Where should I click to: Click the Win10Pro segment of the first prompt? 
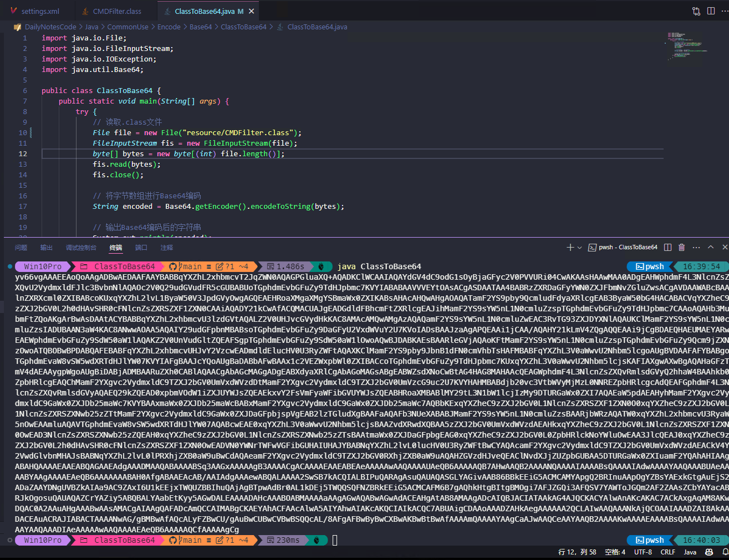click(x=43, y=266)
